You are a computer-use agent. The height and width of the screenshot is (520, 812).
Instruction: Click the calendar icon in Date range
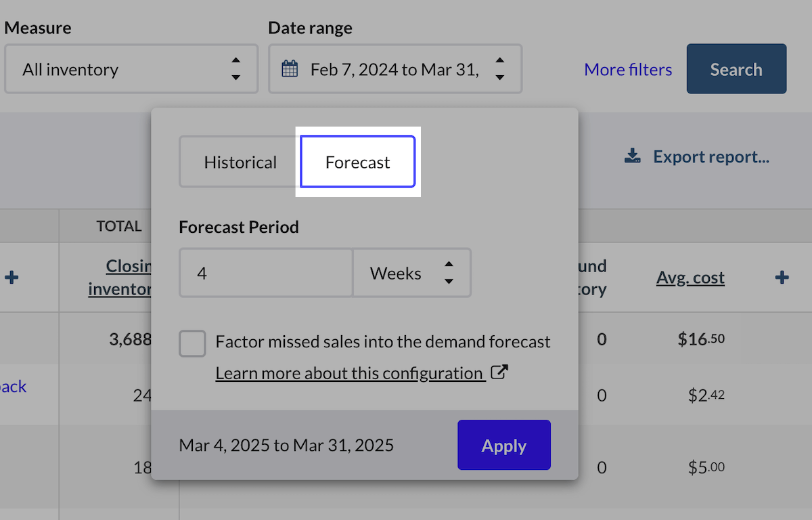coord(290,69)
